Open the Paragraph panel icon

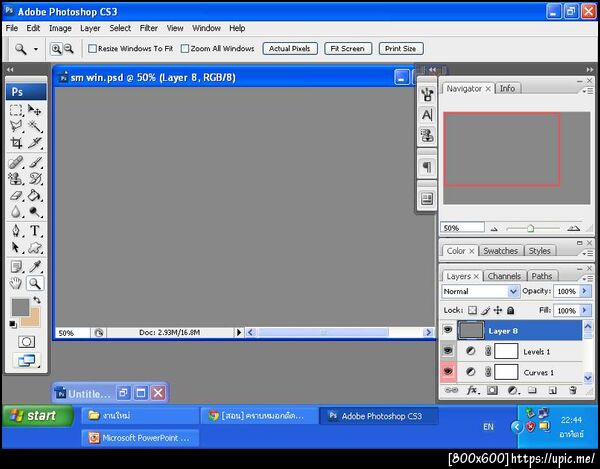[x=427, y=167]
